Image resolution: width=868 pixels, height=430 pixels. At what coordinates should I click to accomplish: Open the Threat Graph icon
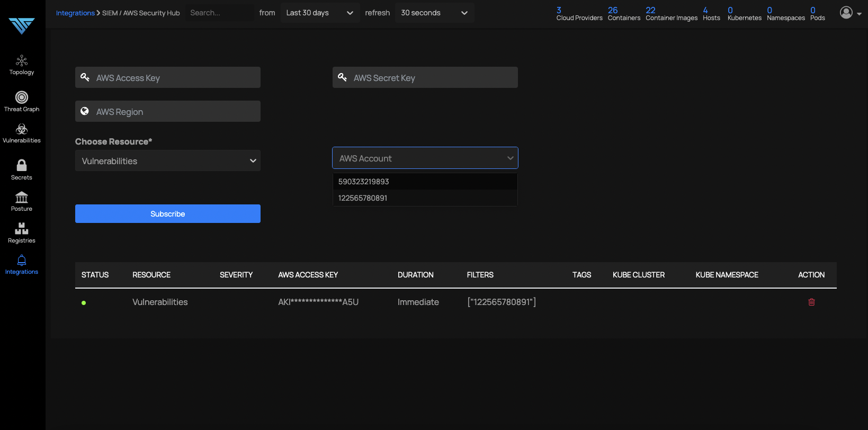pyautogui.click(x=22, y=97)
